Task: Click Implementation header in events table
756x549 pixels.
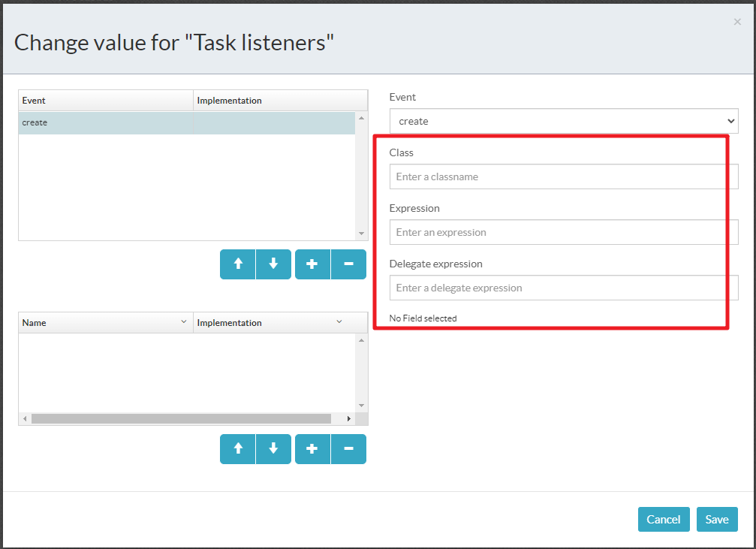Action: click(x=279, y=101)
